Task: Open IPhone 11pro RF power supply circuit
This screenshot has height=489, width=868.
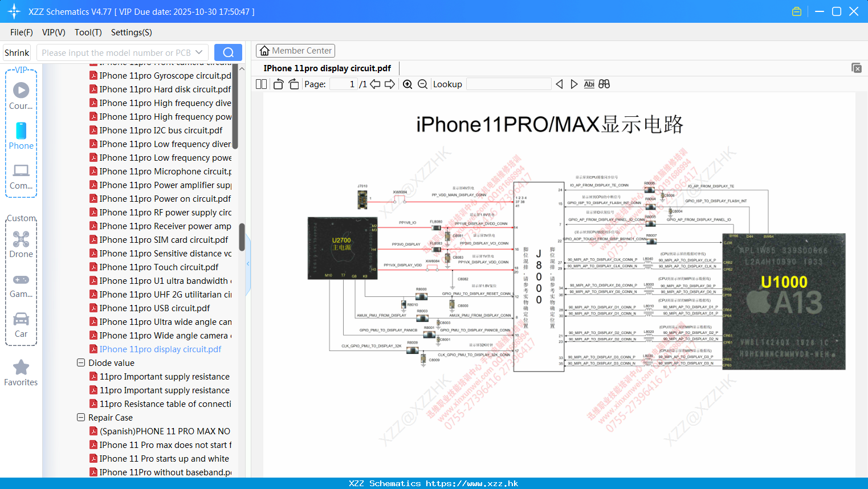Action: pyautogui.click(x=160, y=212)
